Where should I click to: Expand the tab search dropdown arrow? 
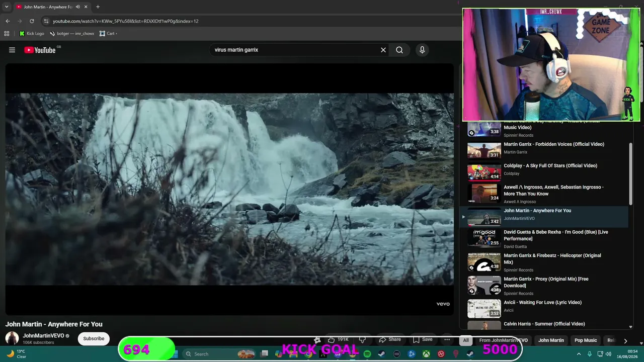(x=7, y=7)
